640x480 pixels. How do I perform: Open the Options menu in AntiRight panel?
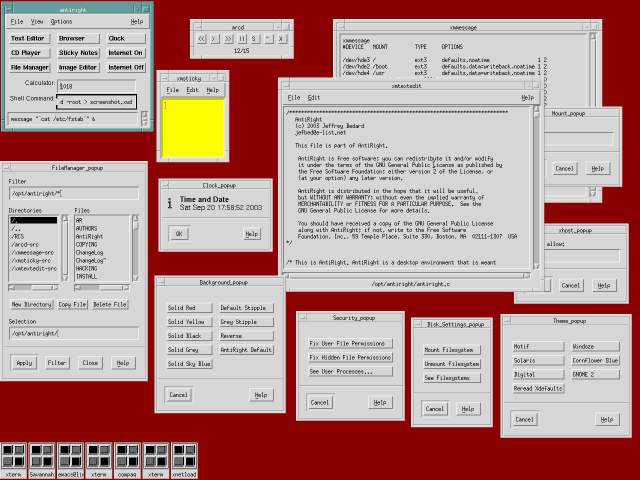pos(61,21)
